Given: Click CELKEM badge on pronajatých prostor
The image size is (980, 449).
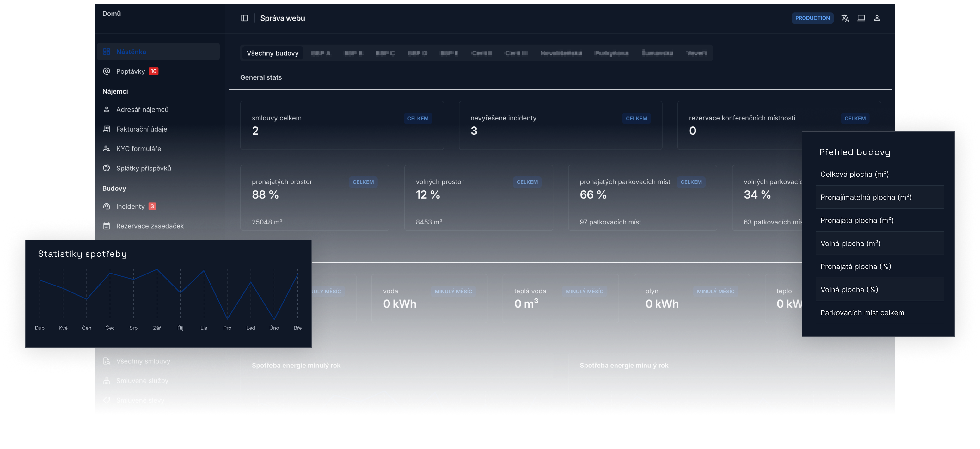Looking at the screenshot, I should point(363,182).
